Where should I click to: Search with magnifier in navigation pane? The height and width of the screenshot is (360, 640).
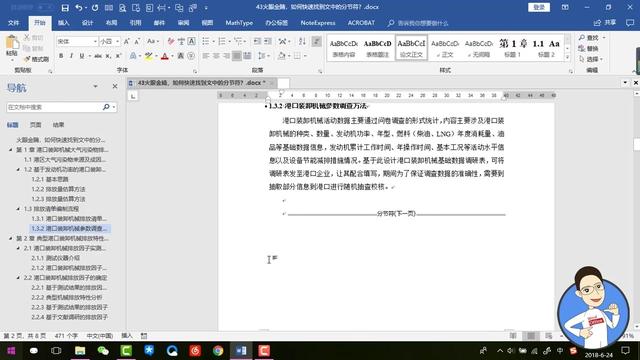click(x=106, y=107)
